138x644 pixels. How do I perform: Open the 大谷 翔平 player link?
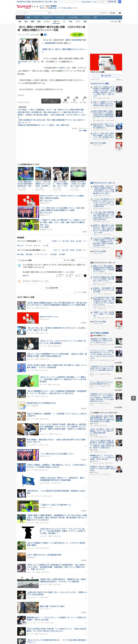[x=62, y=254]
